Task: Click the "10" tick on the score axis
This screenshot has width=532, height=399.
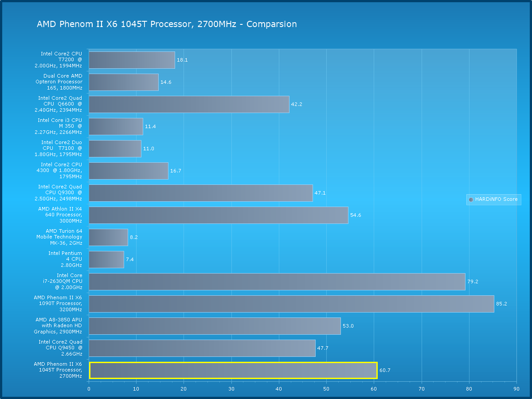Action: click(x=136, y=389)
